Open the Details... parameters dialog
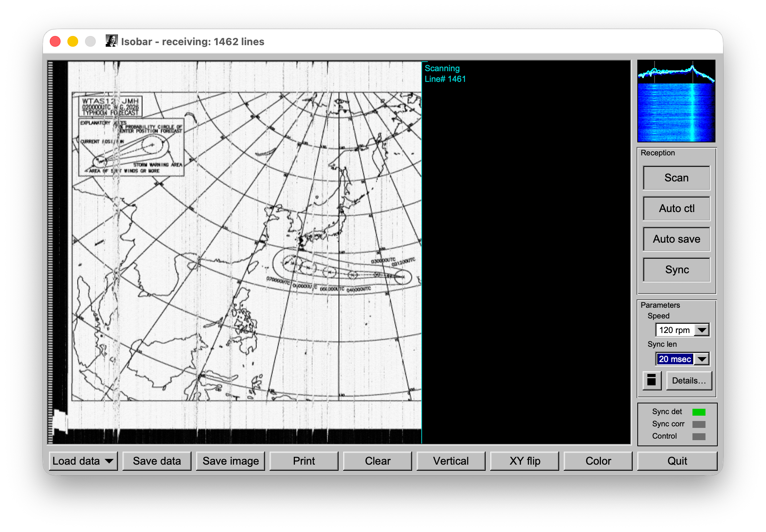 689,380
